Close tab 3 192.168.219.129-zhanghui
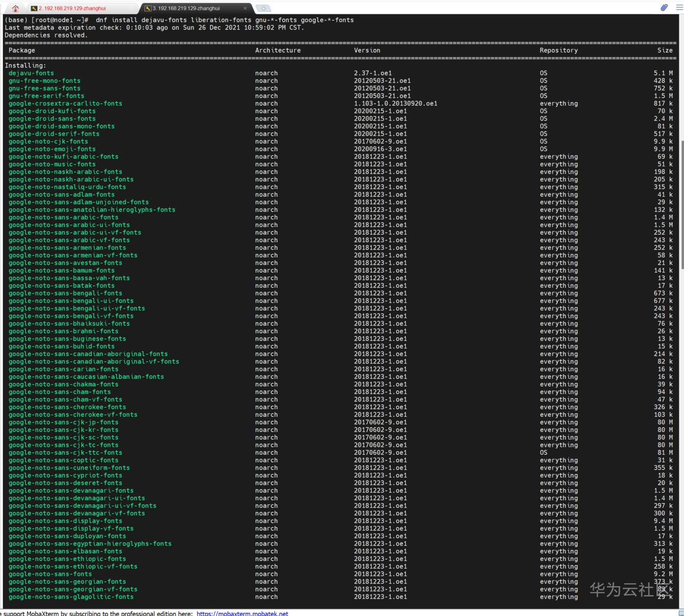This screenshot has width=684, height=616. 245,8
